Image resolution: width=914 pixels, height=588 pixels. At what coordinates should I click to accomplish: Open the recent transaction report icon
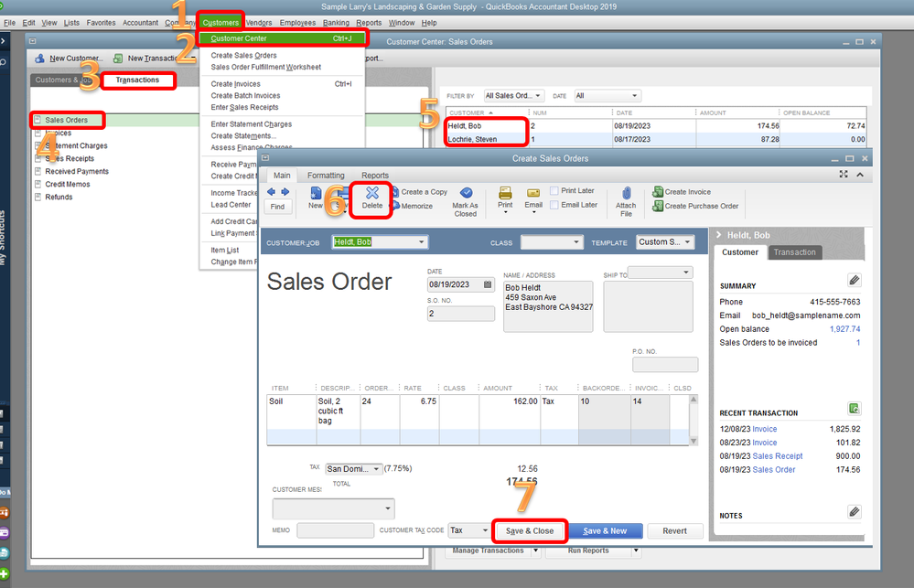[x=854, y=409]
